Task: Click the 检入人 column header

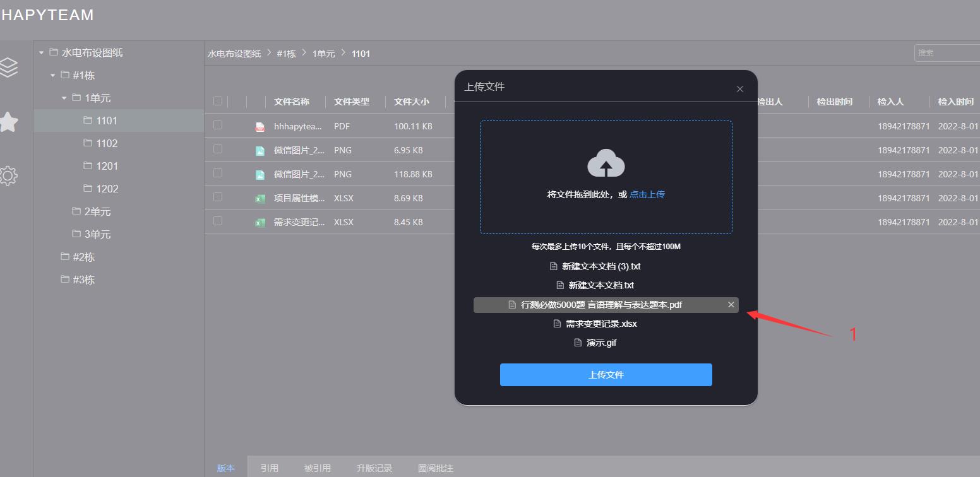Action: (891, 102)
